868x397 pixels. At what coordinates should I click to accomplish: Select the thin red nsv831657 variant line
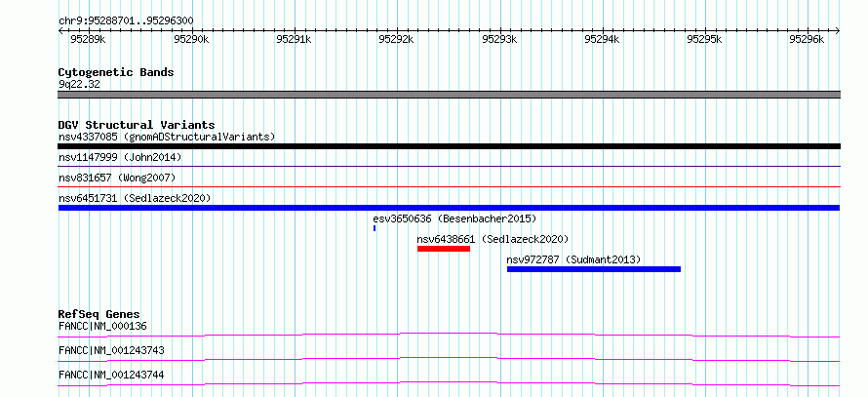pos(449,187)
